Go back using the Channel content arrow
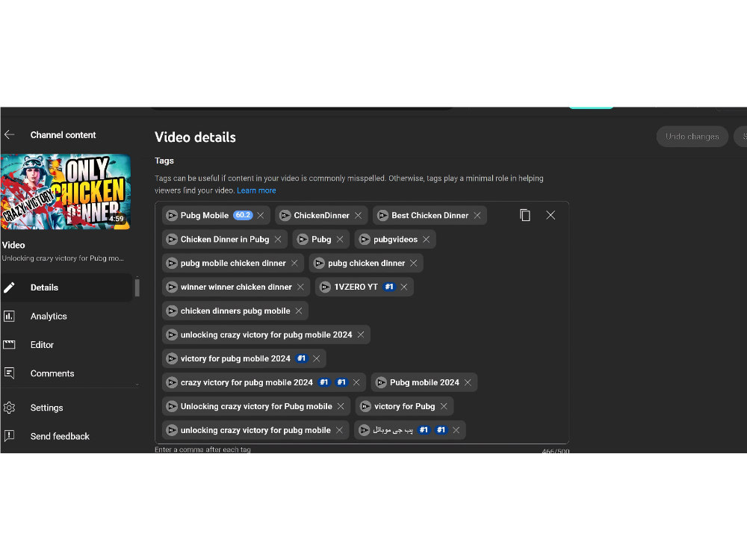The image size is (747, 560). click(x=9, y=134)
